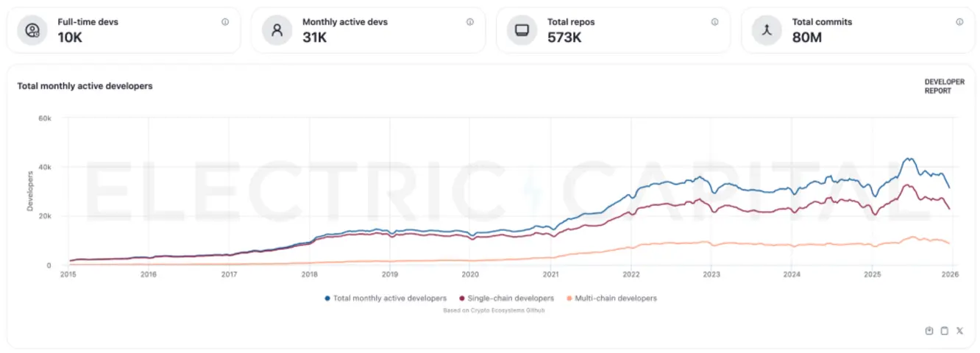Screen dimensions: 980x353
Task: Open the Developer Report link
Action: click(944, 87)
